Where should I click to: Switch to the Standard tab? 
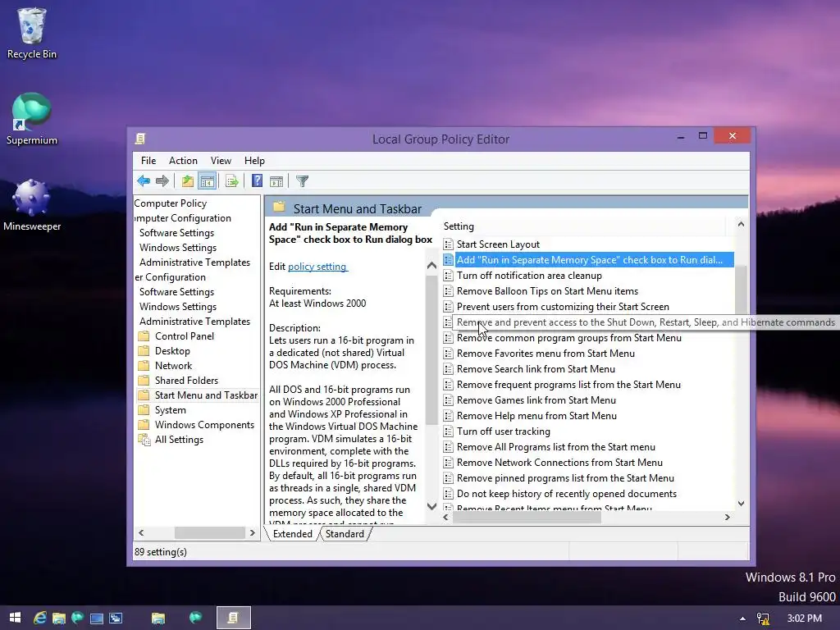(345, 533)
